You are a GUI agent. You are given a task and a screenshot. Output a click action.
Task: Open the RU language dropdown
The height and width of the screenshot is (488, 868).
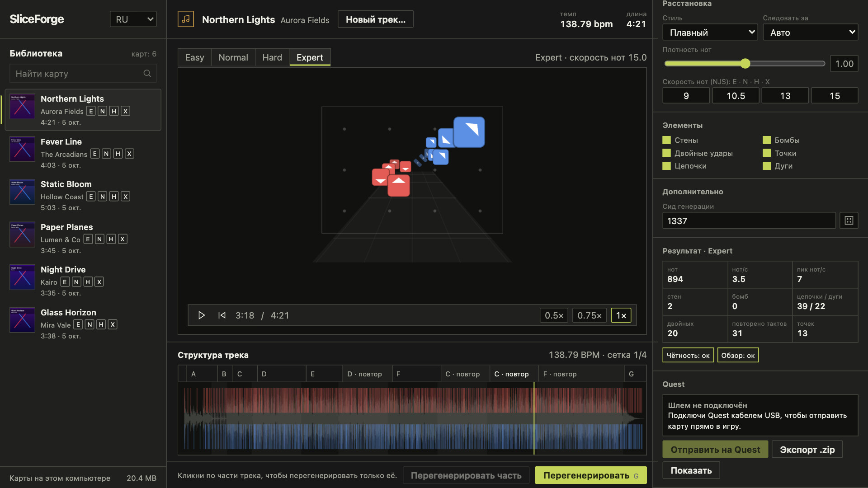(133, 19)
